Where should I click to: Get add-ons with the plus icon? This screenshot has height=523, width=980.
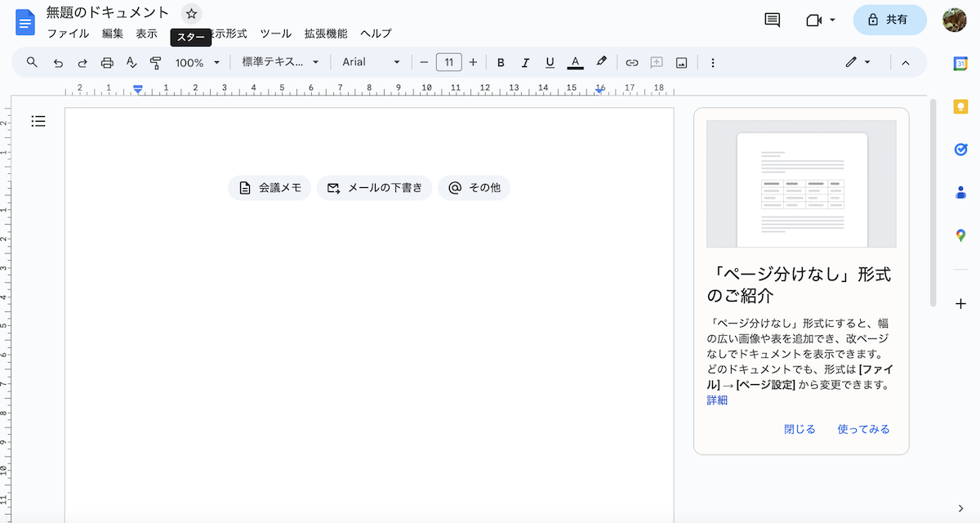(960, 304)
